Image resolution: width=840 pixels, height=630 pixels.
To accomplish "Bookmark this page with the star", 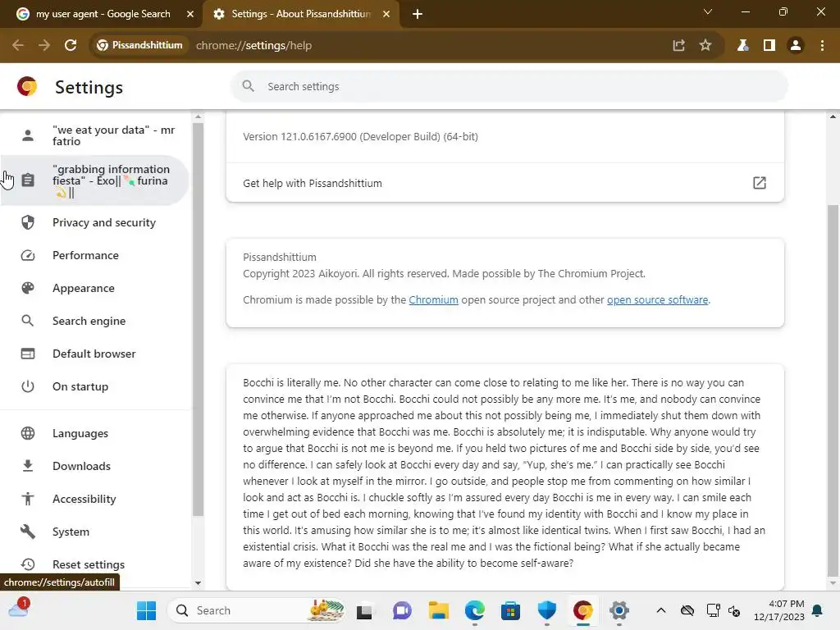I will tap(705, 46).
